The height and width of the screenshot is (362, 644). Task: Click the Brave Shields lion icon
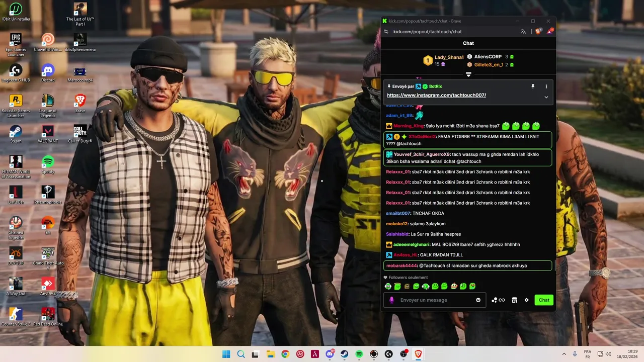point(538,31)
